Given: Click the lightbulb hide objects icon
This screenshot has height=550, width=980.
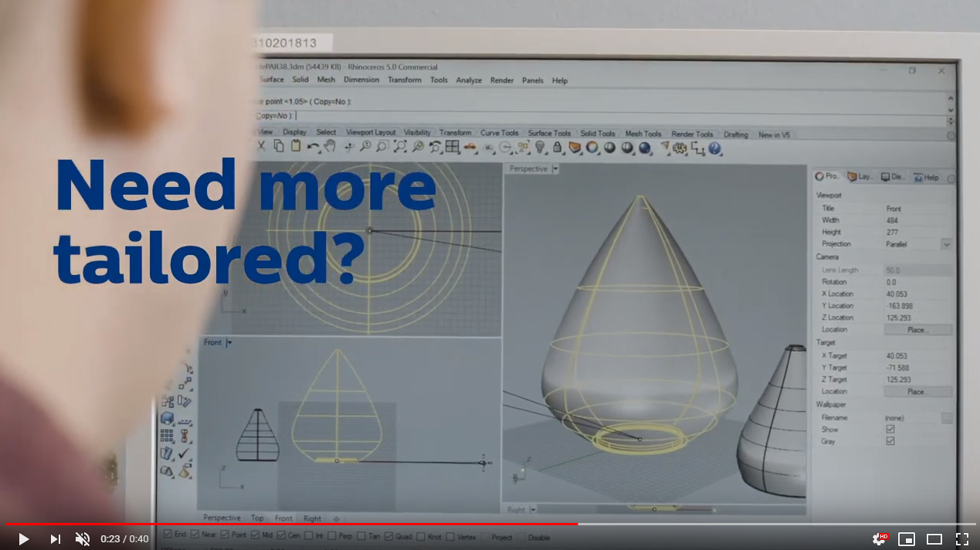Looking at the screenshot, I should point(541,147).
